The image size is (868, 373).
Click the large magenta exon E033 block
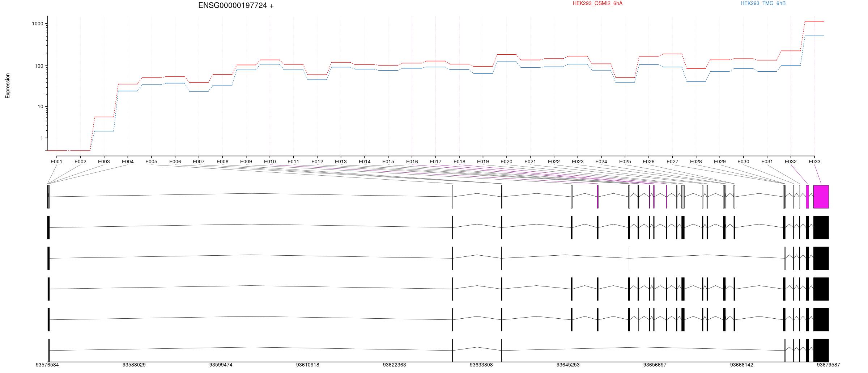point(821,197)
